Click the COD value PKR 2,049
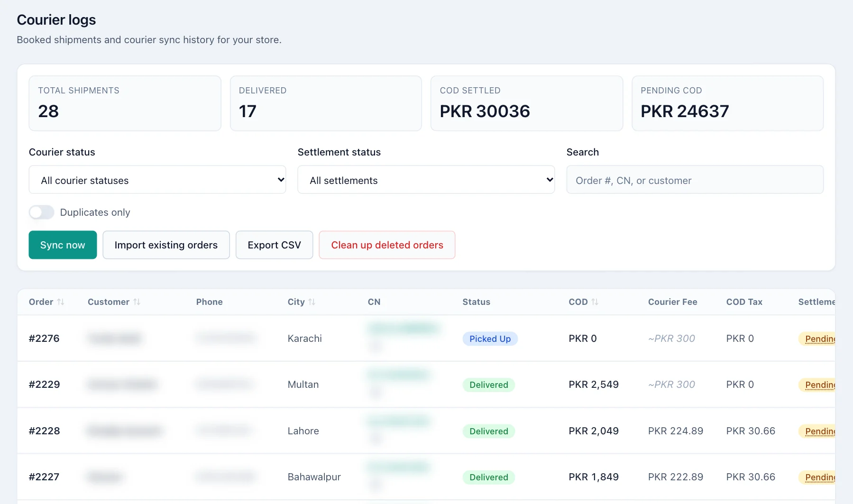Image resolution: width=853 pixels, height=504 pixels. [x=594, y=431]
